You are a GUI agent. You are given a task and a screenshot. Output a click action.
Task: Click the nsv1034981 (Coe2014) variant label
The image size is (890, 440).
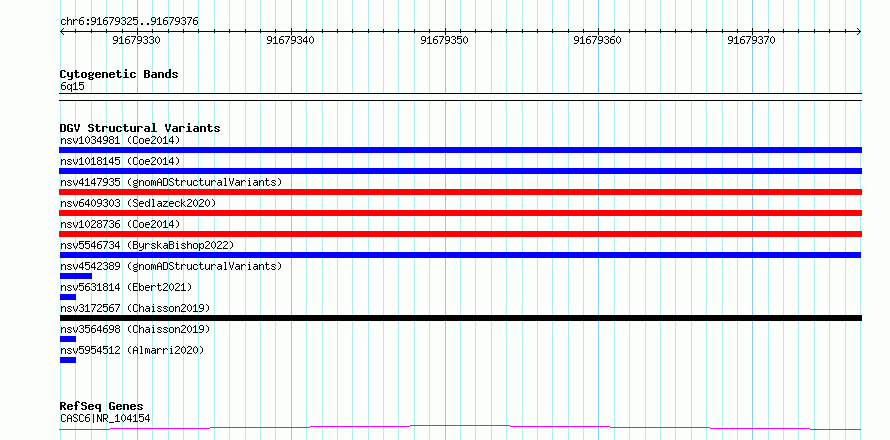pyautogui.click(x=120, y=140)
